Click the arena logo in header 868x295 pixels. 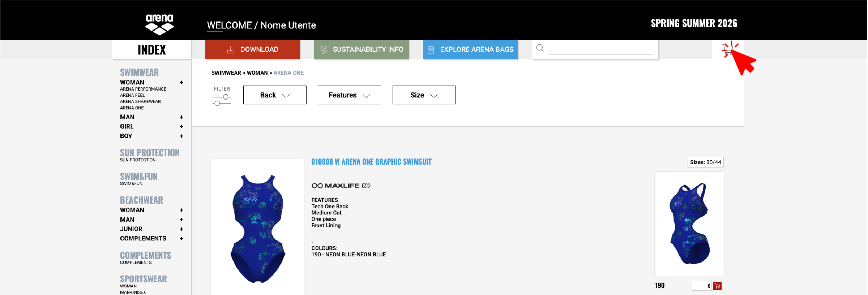point(159,24)
